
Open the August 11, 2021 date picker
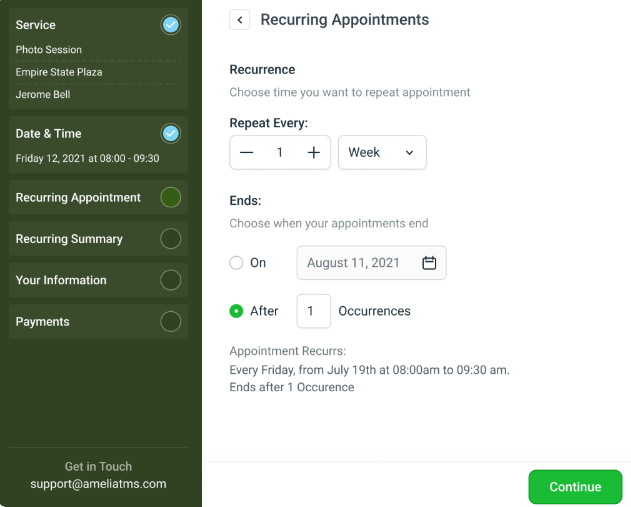(354, 263)
